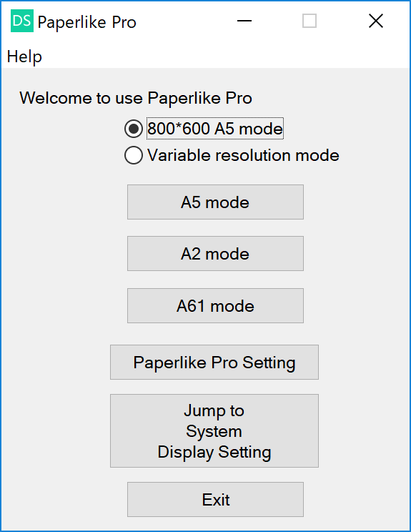Activate the A2 mode button
The width and height of the screenshot is (411, 532).
click(x=215, y=254)
